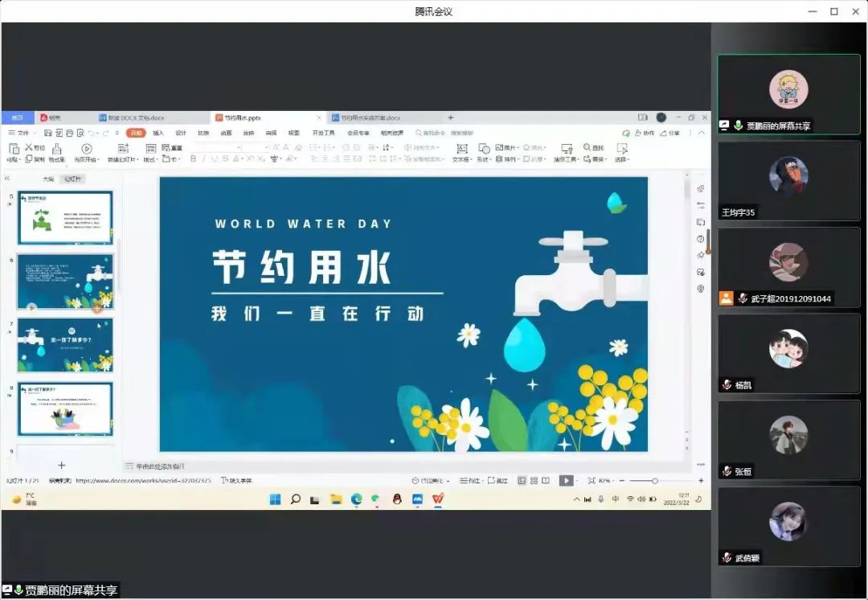The width and height of the screenshot is (868, 600).
Task: Select slide 7 thumbnail in slide panel
Action: tap(65, 345)
